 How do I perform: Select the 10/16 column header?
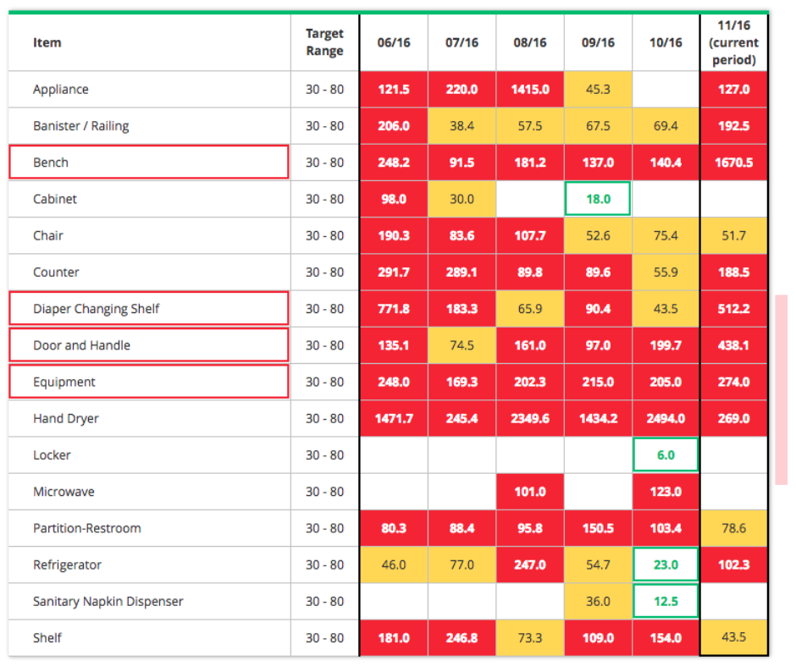point(666,43)
